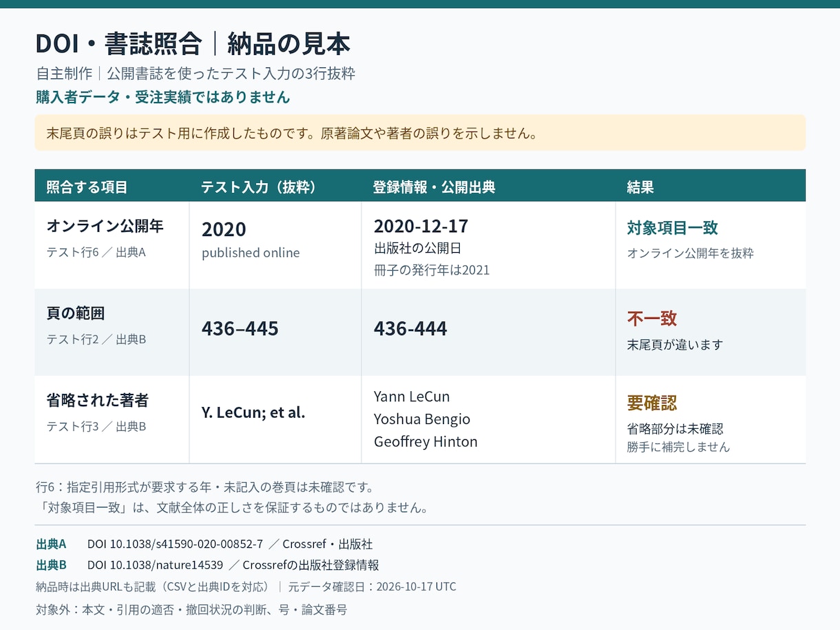Click the text '元データ確認日:2026-10-17 UTC'
This screenshot has width=840, height=630.
[x=372, y=587]
